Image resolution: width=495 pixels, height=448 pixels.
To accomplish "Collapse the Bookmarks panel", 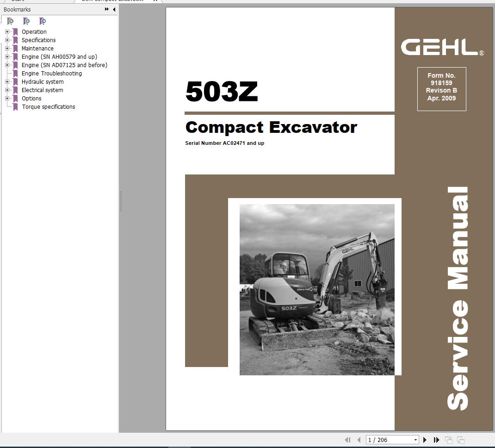I will pyautogui.click(x=114, y=9).
